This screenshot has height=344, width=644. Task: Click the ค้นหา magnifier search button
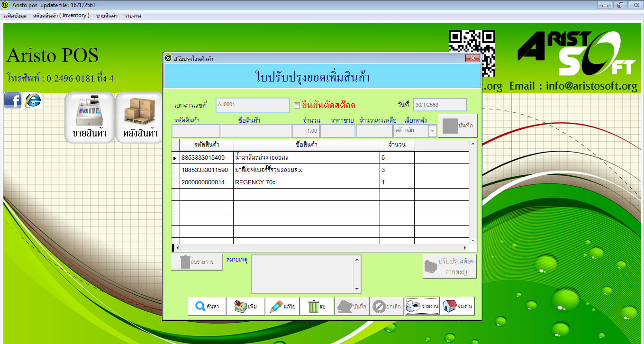pos(207,307)
